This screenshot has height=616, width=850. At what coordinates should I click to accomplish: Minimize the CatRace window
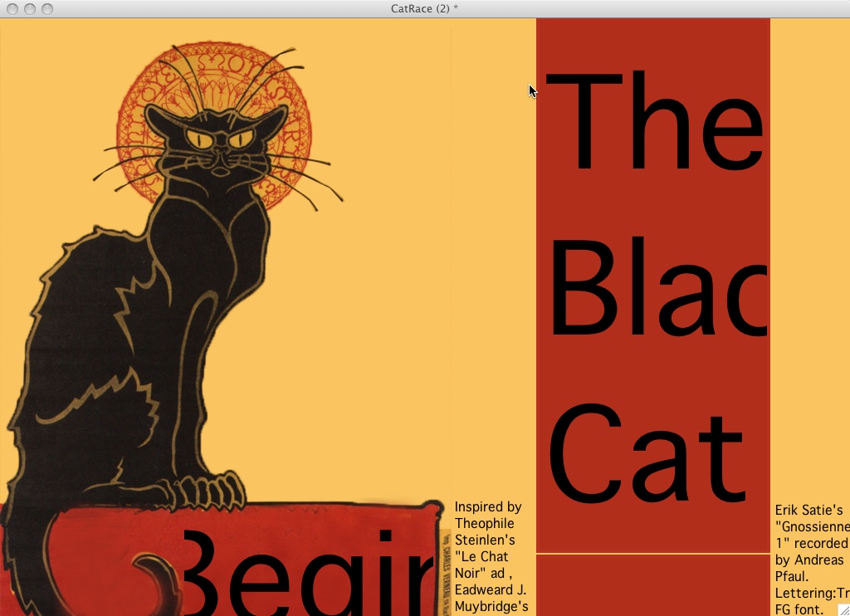click(x=31, y=8)
